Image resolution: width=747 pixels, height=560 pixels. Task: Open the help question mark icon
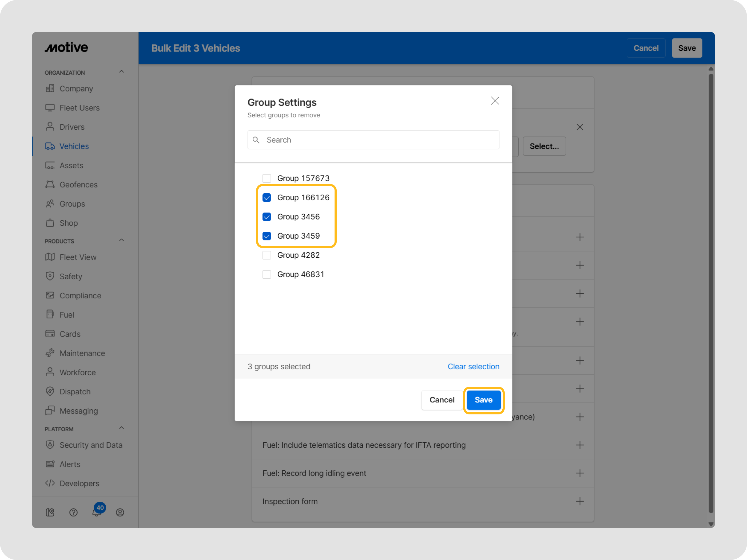tap(73, 513)
